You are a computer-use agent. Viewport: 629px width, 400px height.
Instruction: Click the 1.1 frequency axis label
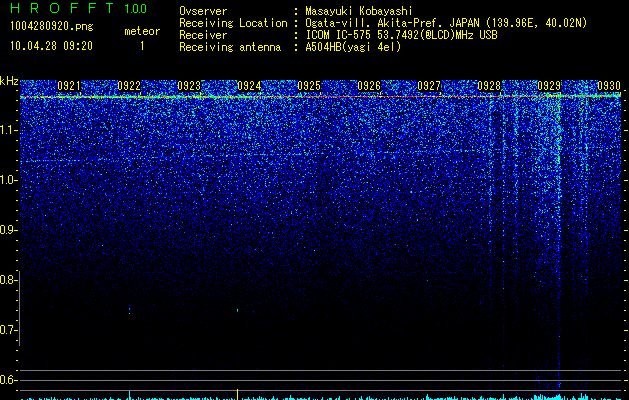point(9,130)
